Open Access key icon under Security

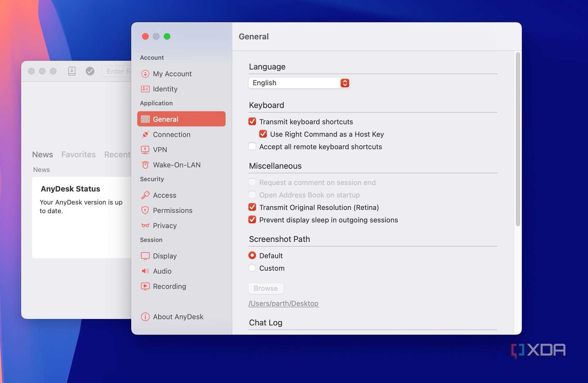pyautogui.click(x=145, y=195)
